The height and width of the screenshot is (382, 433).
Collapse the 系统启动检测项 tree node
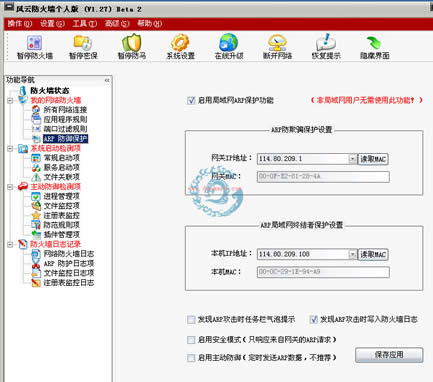tap(10, 148)
